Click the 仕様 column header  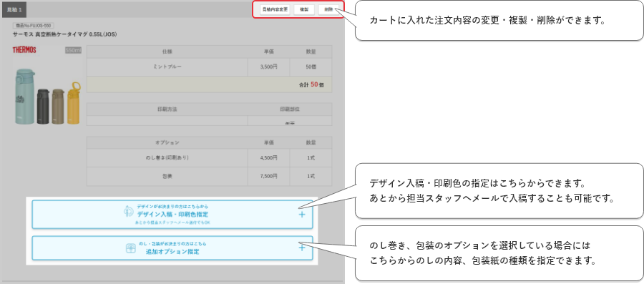pos(167,52)
